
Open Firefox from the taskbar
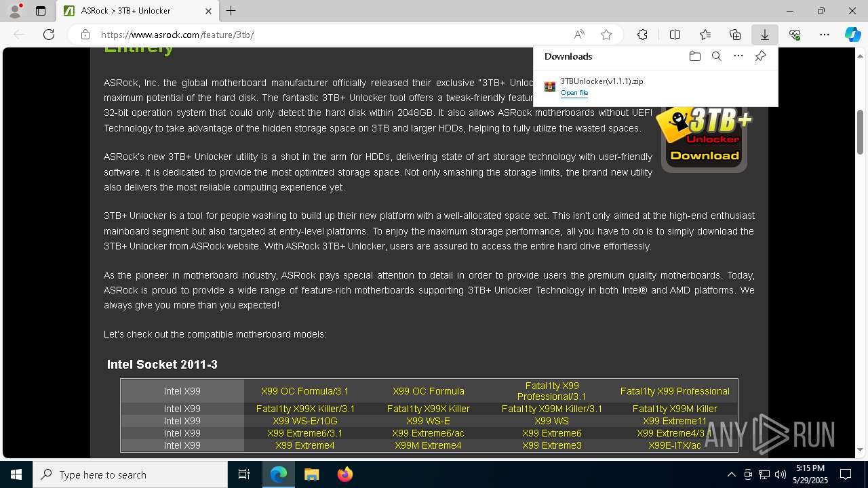345,474
